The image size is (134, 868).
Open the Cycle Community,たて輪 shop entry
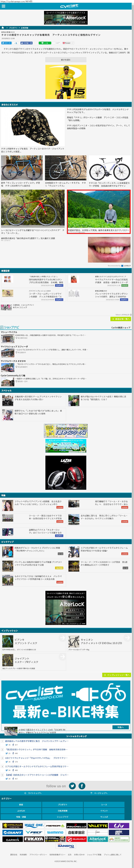click(x=66, y=380)
